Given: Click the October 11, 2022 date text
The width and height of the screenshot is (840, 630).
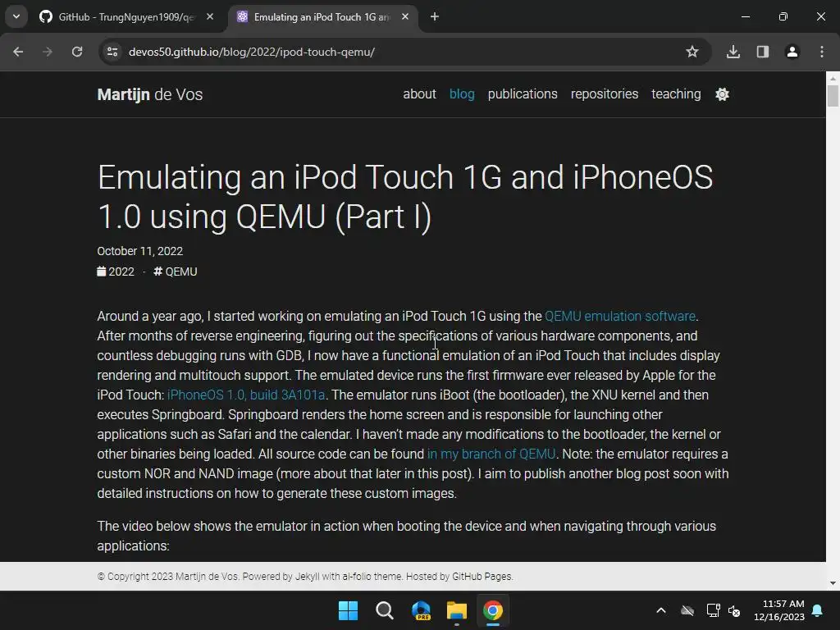Looking at the screenshot, I should [139, 251].
